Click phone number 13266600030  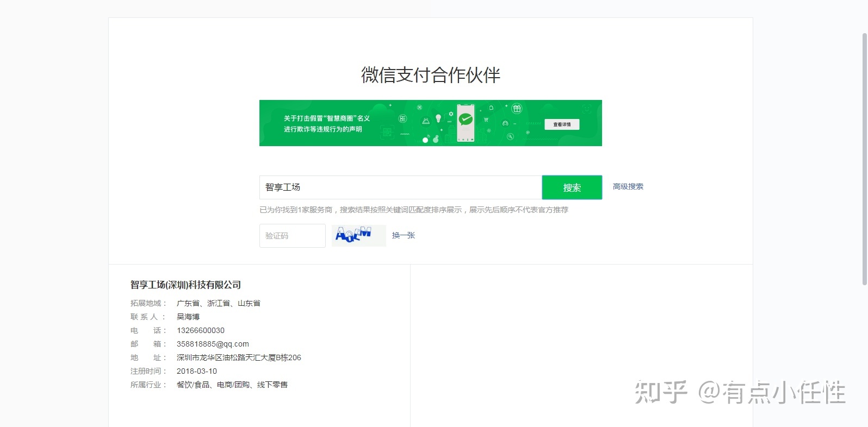pyautogui.click(x=201, y=330)
